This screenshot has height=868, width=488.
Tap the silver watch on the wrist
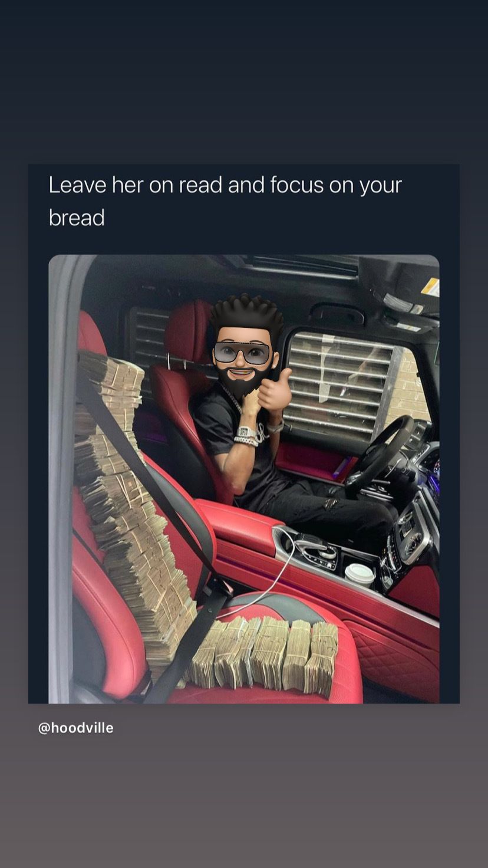(247, 436)
